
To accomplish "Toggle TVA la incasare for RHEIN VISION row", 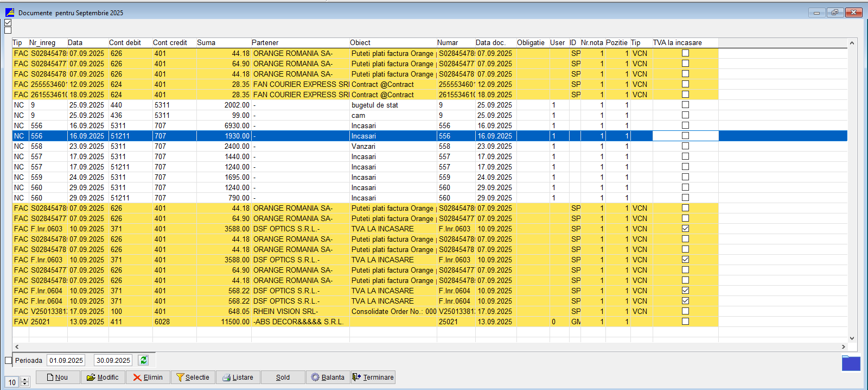I will 685,311.
